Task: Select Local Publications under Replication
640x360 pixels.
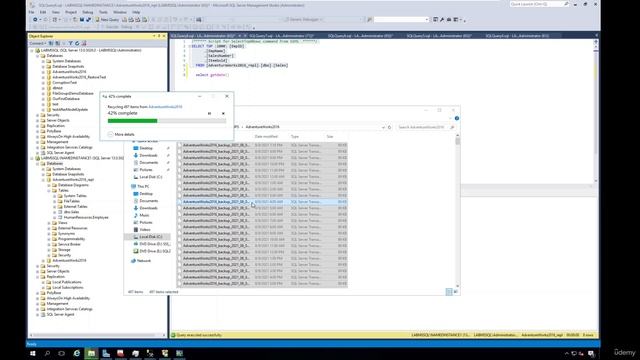Action: coord(67,282)
